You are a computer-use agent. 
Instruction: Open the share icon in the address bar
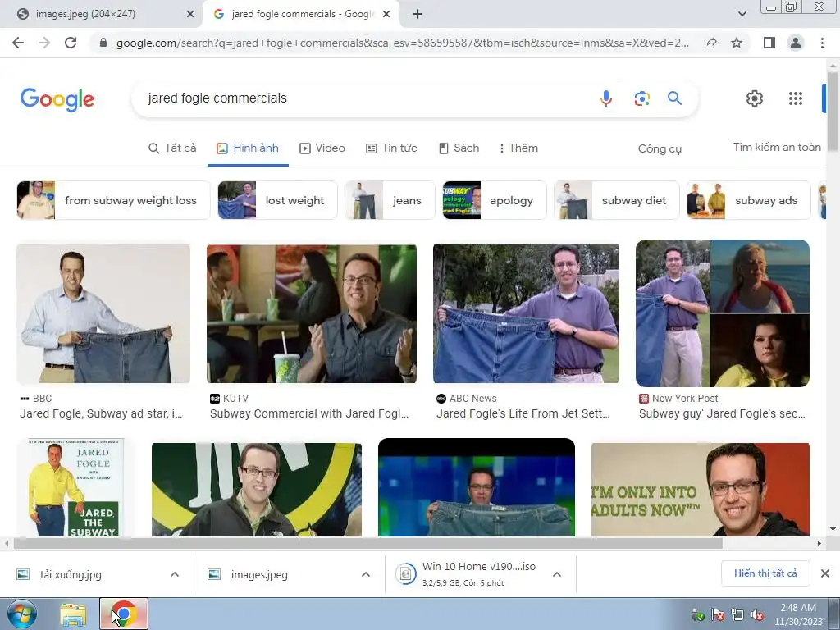(710, 43)
